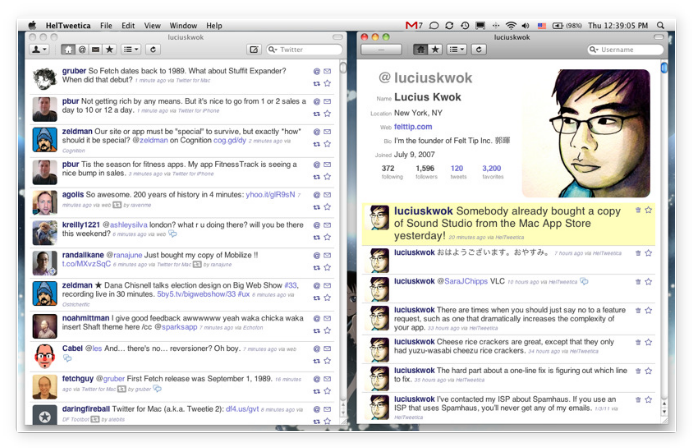Click the right window's vertical scrollbar thumb
This screenshot has height=448, width=692.
[664, 68]
